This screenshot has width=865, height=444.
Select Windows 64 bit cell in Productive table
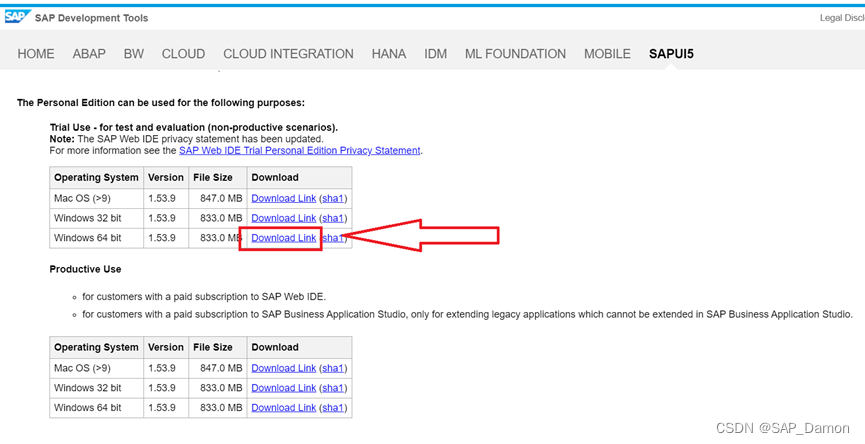(x=97, y=408)
